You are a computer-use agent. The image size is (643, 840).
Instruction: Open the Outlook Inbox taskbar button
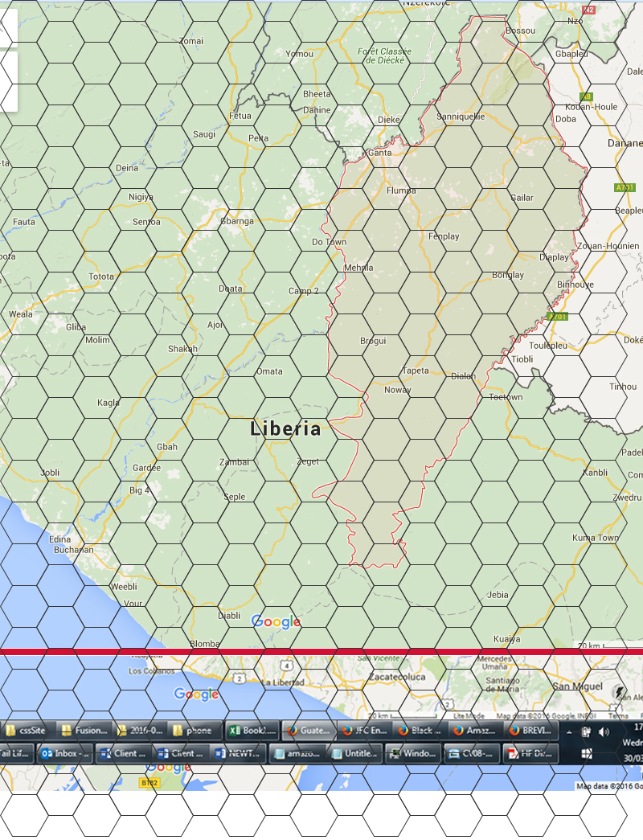click(x=65, y=754)
